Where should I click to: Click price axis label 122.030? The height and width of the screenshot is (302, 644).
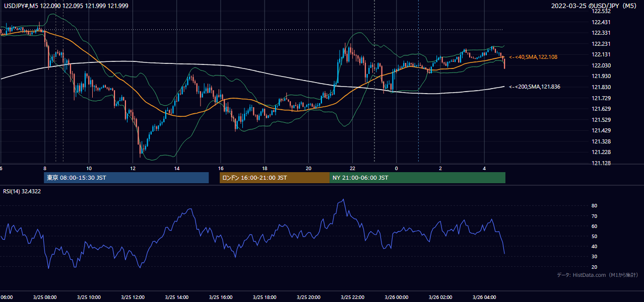[601, 65]
